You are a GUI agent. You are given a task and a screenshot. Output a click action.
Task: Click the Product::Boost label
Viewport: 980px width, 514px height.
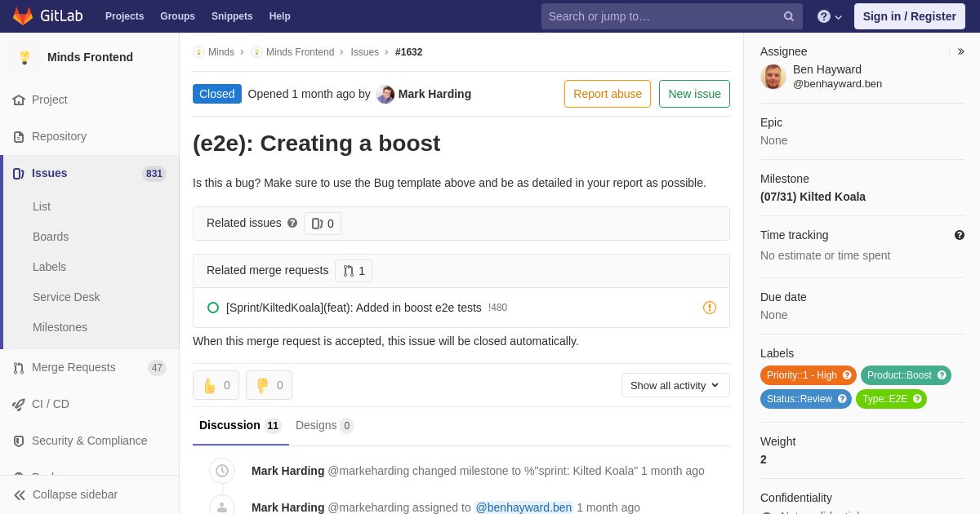906,375
